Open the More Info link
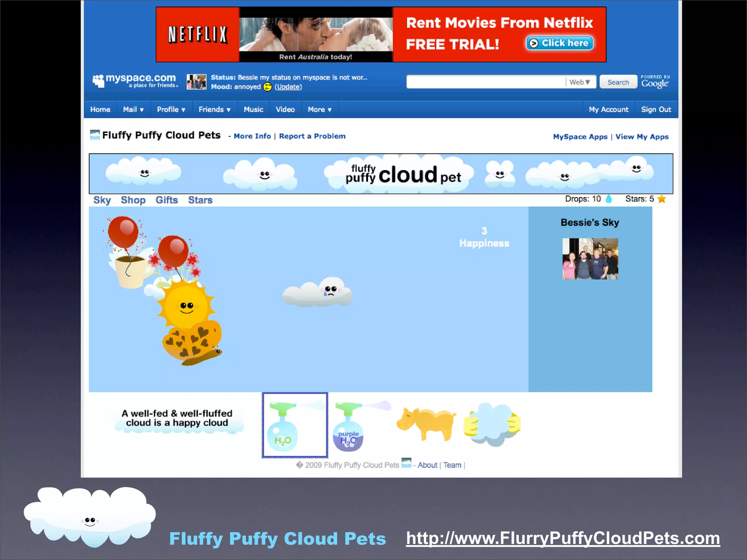 coord(252,136)
